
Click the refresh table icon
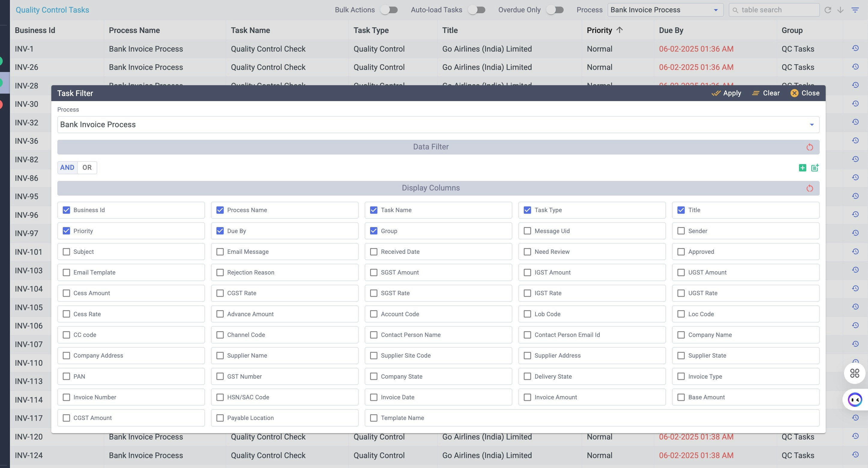[827, 10]
